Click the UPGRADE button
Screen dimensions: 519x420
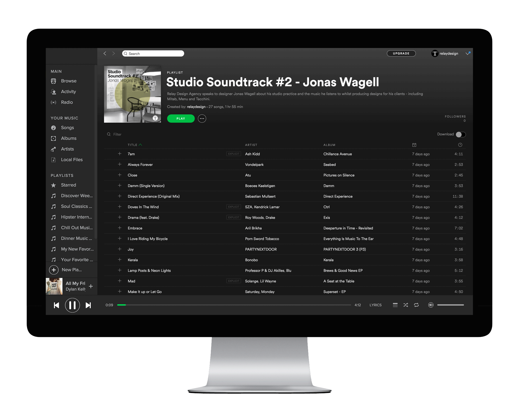(x=401, y=53)
